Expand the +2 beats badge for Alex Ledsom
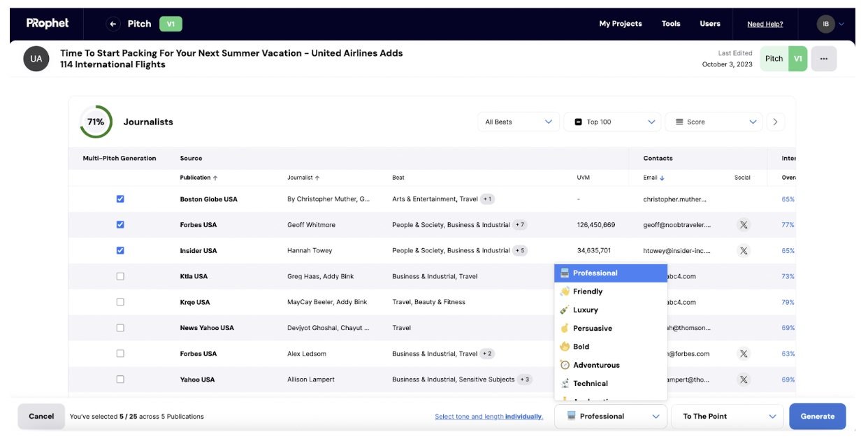 [488, 354]
